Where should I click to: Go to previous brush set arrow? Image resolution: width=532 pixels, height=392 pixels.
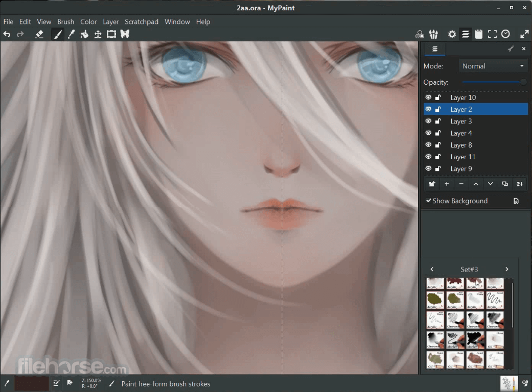click(x=432, y=269)
